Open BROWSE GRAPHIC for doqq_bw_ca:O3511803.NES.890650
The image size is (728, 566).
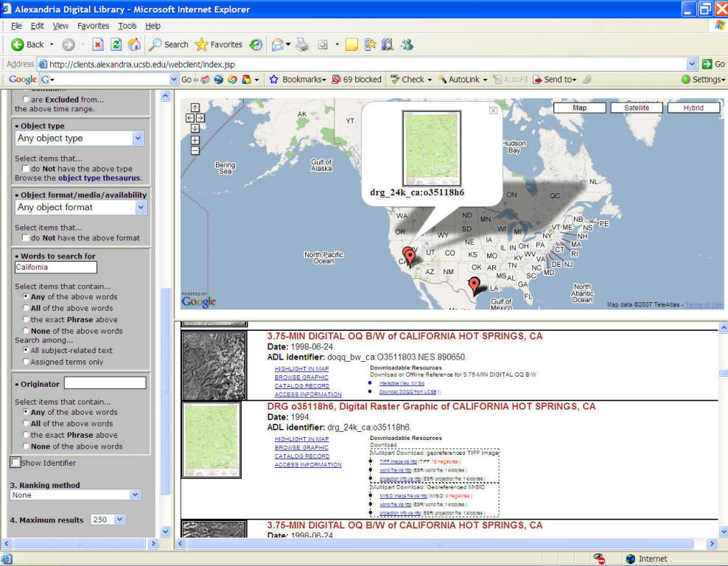pyautogui.click(x=301, y=377)
